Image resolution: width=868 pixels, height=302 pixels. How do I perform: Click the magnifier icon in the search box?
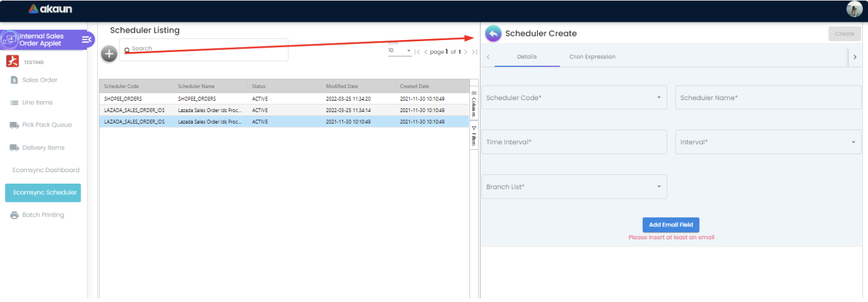point(127,50)
